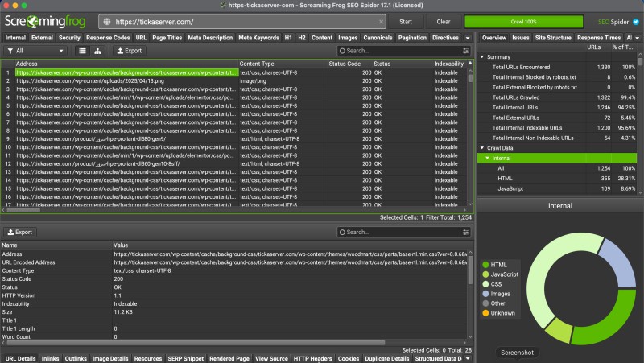The width and height of the screenshot is (644, 363).
Task: Open upper search filter options icon
Action: [465, 51]
